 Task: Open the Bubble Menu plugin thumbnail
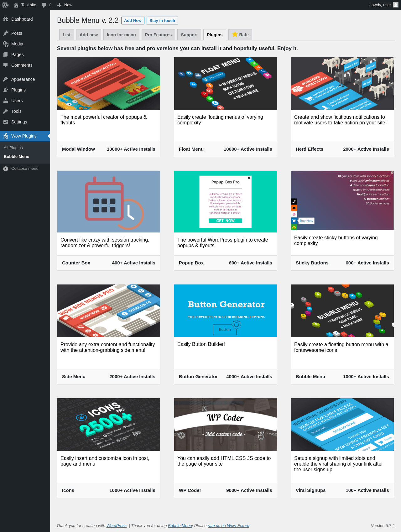(342, 311)
